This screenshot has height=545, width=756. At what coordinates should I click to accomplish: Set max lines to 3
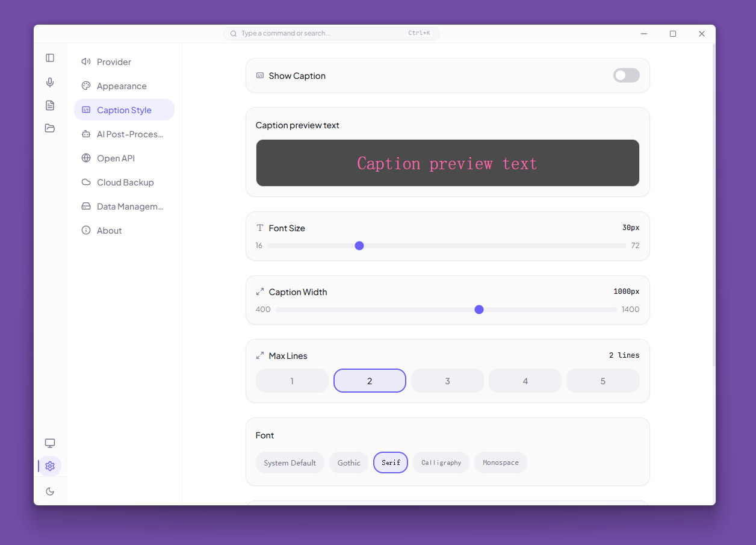[447, 381]
